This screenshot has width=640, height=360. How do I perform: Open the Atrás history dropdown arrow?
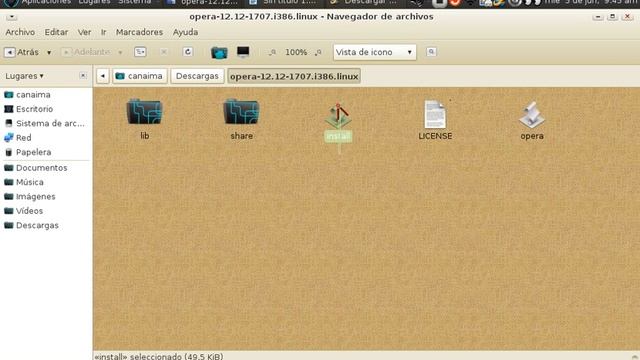pyautogui.click(x=49, y=52)
